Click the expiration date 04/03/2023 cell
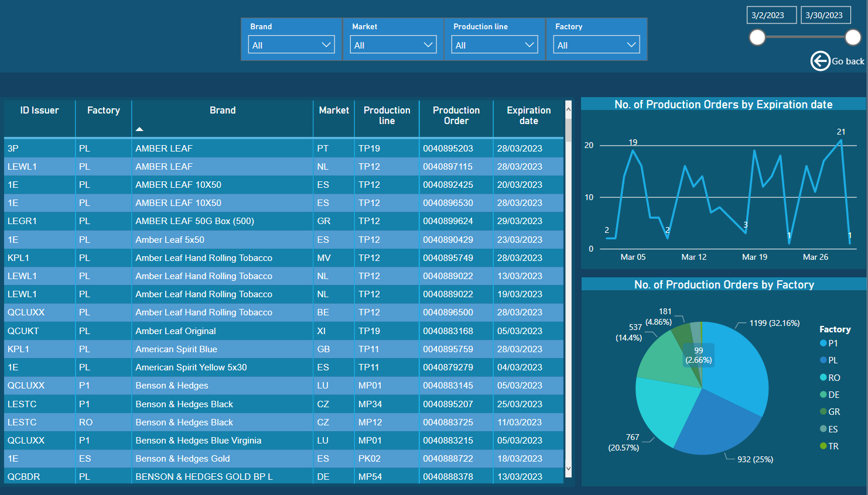The width and height of the screenshot is (868, 495). pyautogui.click(x=528, y=367)
